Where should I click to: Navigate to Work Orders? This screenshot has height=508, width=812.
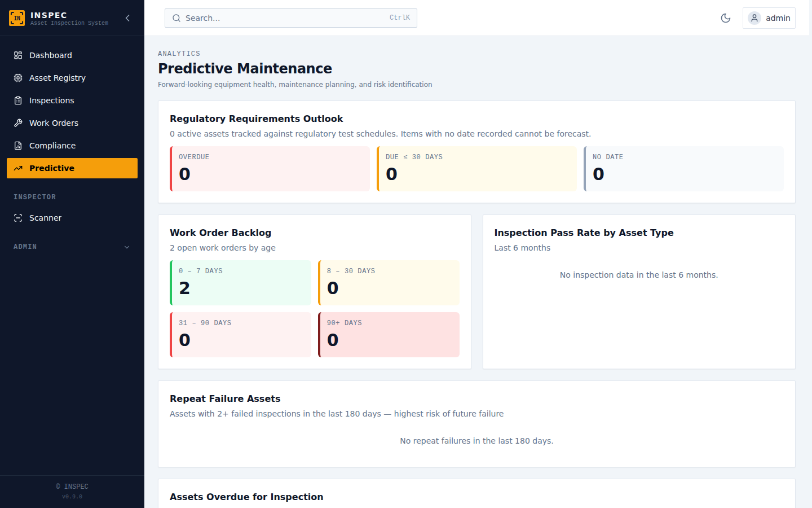[72, 123]
